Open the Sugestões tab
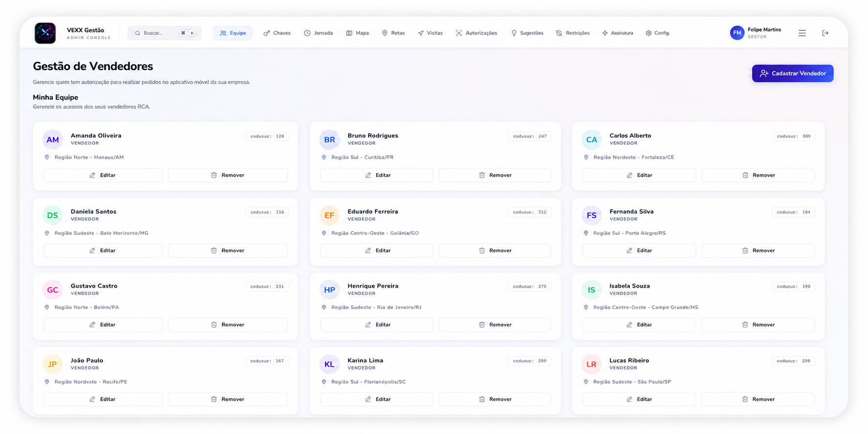This screenshot has height=434, width=868. [x=527, y=33]
